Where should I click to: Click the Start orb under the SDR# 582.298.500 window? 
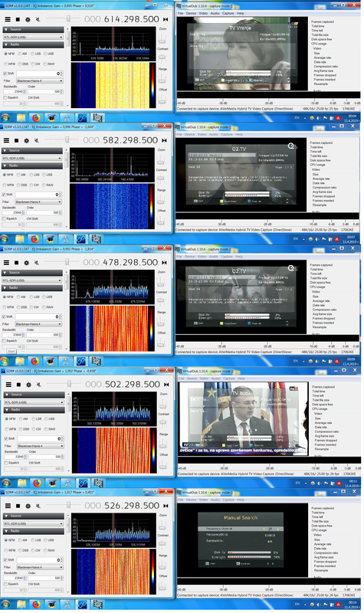(x=5, y=238)
